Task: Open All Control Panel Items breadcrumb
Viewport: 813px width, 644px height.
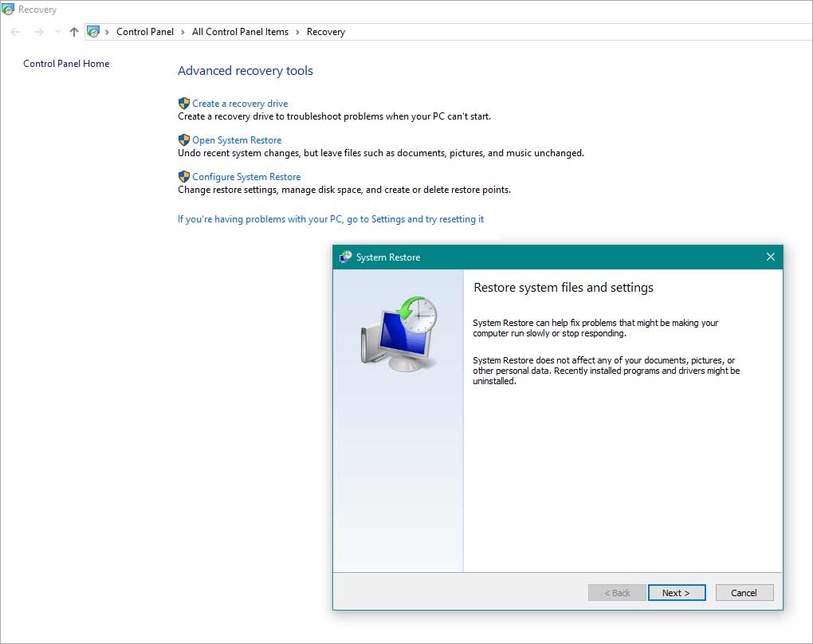Action: [240, 32]
